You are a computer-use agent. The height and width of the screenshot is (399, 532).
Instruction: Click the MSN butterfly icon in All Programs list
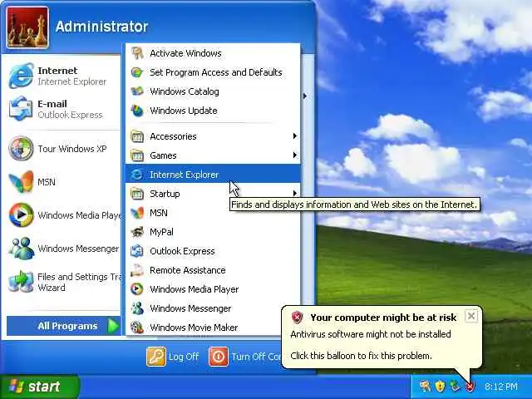click(137, 213)
